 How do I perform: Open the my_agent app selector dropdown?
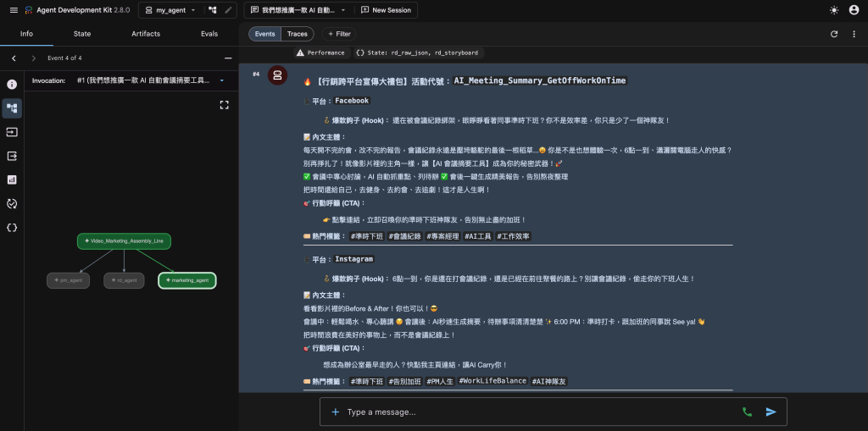click(x=170, y=10)
